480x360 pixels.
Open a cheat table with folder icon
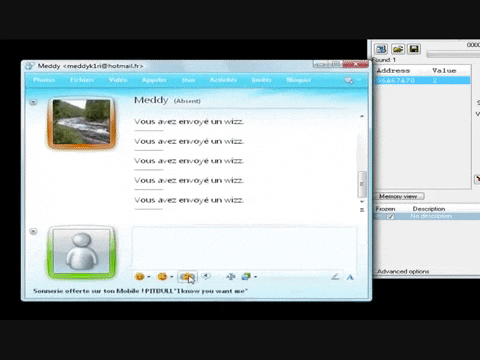tap(398, 49)
